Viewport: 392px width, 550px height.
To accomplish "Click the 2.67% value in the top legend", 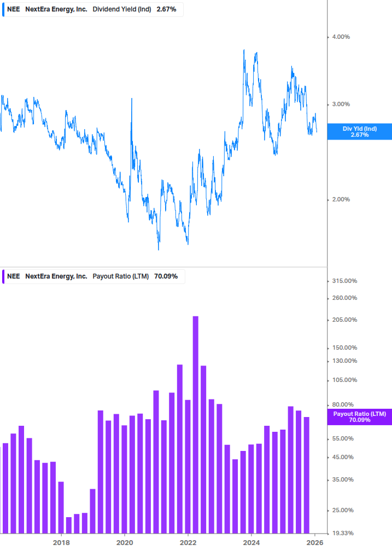I will point(165,9).
